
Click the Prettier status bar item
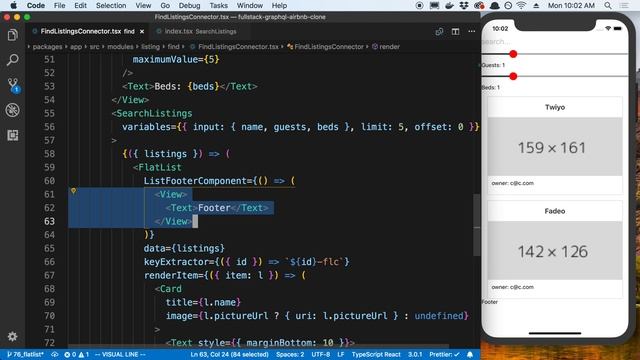click(444, 354)
